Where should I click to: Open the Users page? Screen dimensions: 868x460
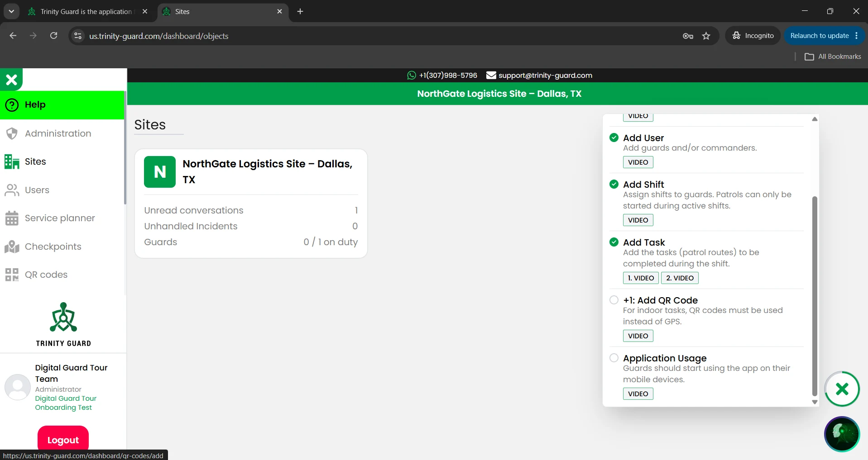click(x=62, y=190)
